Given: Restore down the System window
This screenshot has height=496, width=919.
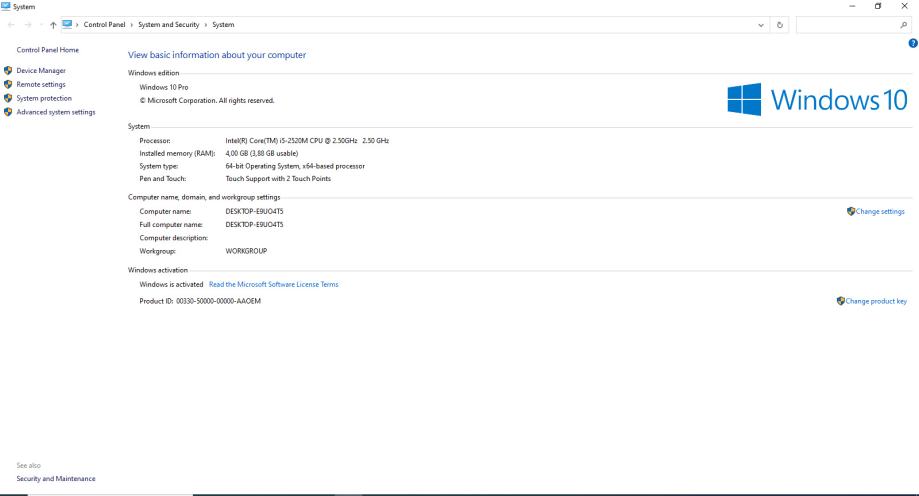Looking at the screenshot, I should (878, 6).
